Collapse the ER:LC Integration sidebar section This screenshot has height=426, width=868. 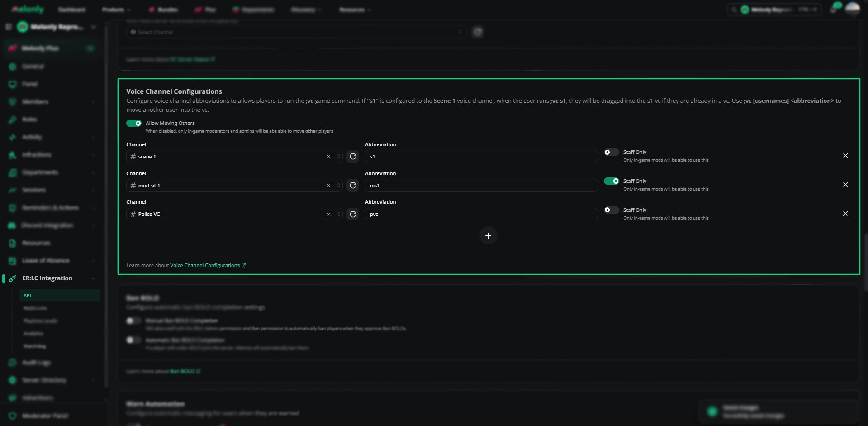click(x=93, y=278)
